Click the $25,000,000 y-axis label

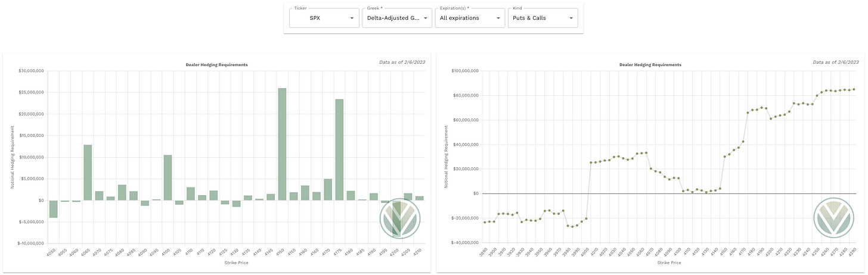32,92
